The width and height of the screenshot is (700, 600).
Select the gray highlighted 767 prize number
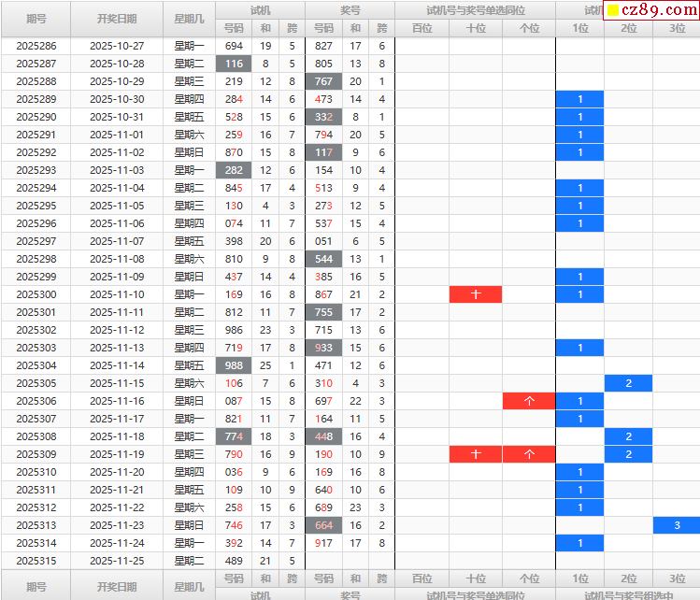click(324, 81)
